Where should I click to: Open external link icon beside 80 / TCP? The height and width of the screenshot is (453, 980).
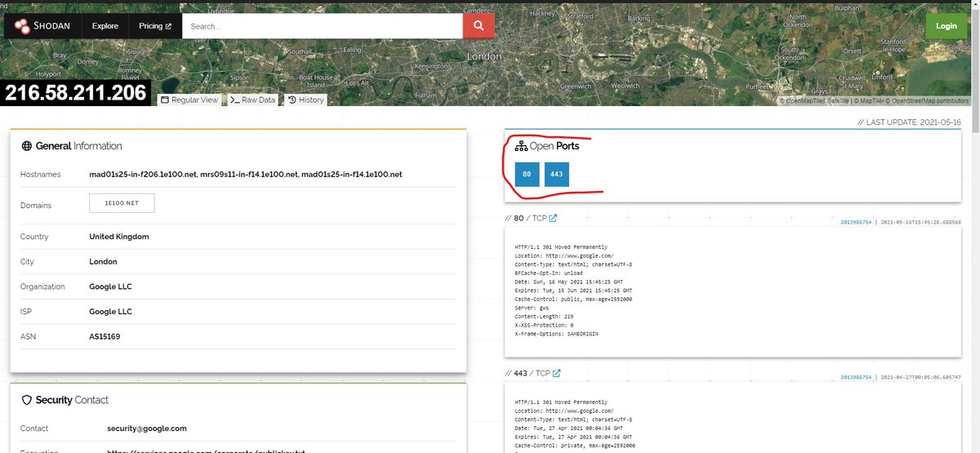click(x=553, y=218)
